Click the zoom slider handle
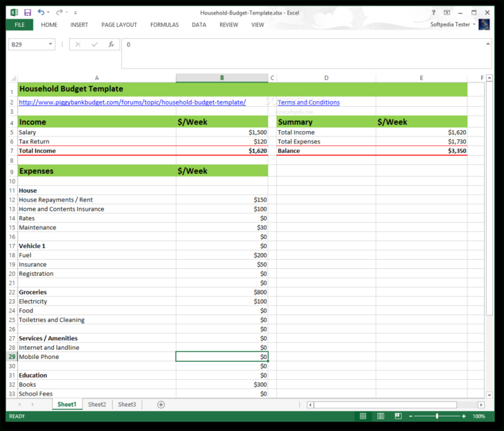Screen dimensions: 504x431 click(437, 416)
